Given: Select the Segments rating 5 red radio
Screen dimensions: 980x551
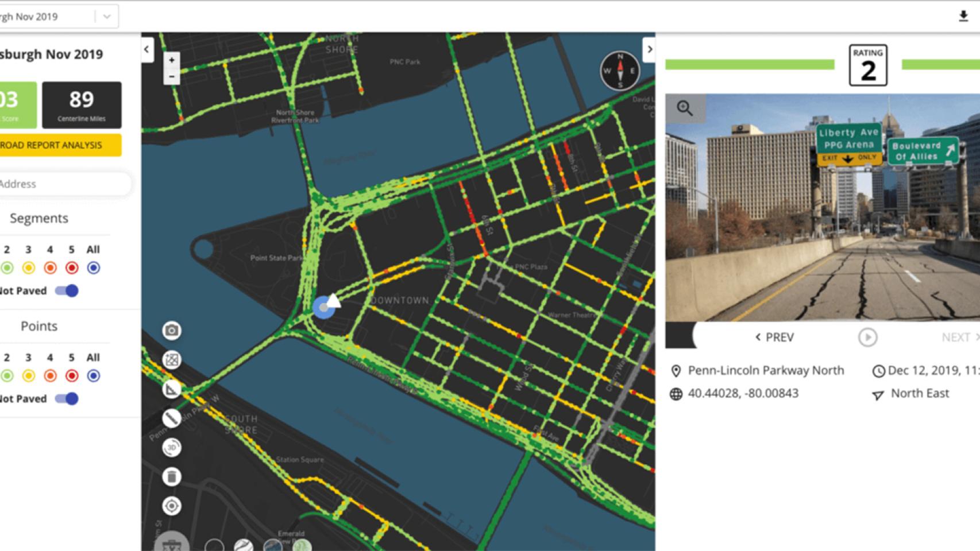Looking at the screenshot, I should point(72,267).
